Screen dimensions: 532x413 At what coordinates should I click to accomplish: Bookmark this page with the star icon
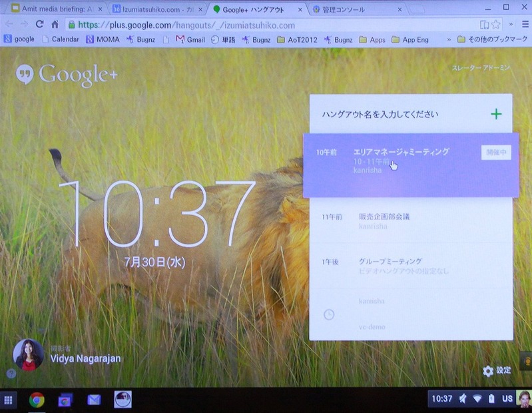495,25
